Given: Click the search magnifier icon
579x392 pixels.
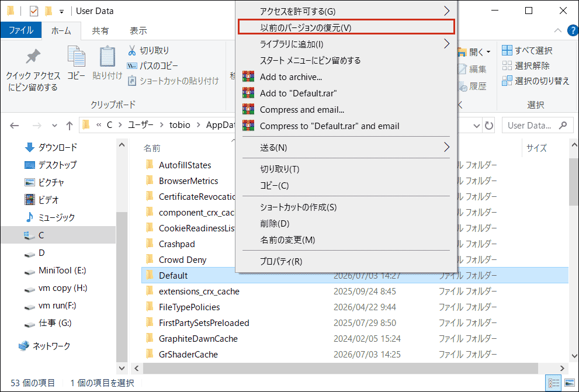Looking at the screenshot, I should tap(563, 126).
